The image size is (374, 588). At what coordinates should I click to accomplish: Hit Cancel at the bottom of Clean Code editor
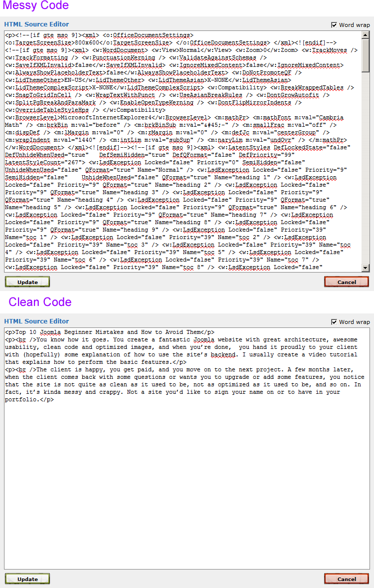click(x=347, y=579)
